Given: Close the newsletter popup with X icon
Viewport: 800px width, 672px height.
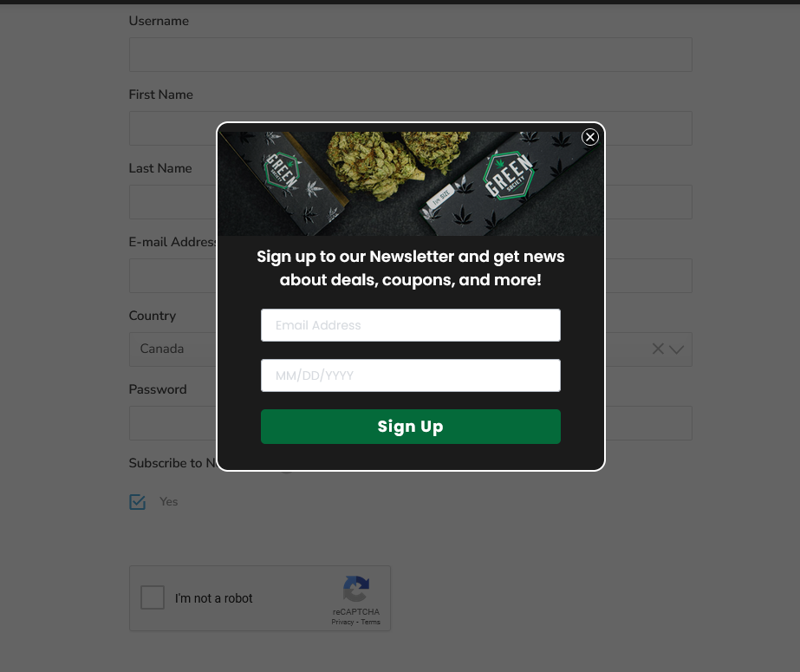Looking at the screenshot, I should pyautogui.click(x=589, y=137).
